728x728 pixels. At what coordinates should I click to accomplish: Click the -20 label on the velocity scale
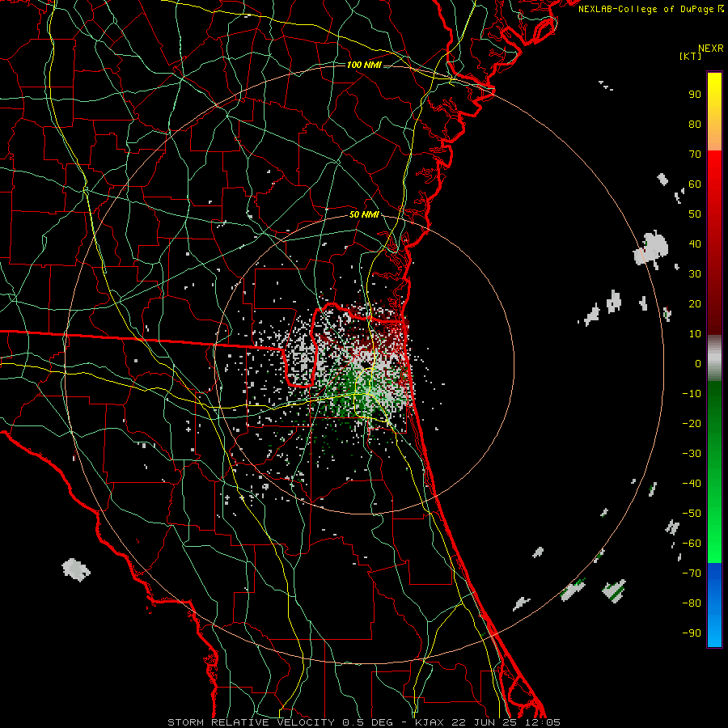click(692, 424)
